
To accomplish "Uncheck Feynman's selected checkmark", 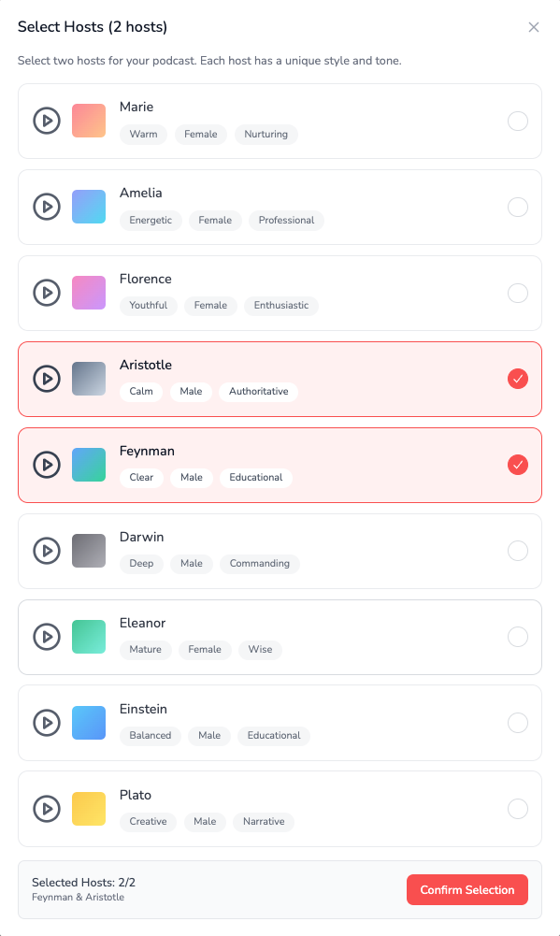I will [518, 465].
